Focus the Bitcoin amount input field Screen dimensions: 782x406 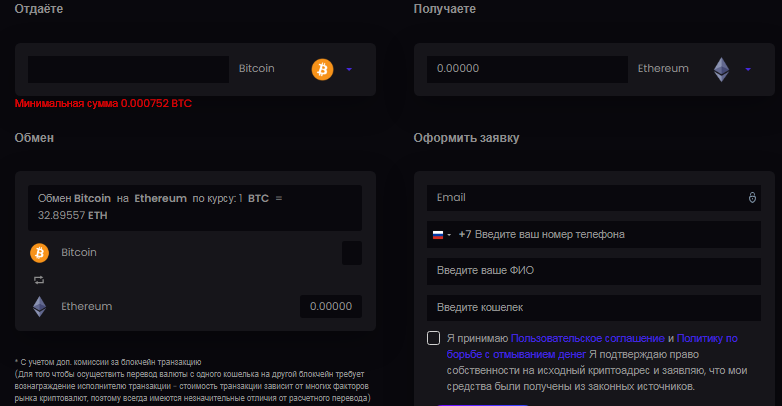click(x=128, y=69)
